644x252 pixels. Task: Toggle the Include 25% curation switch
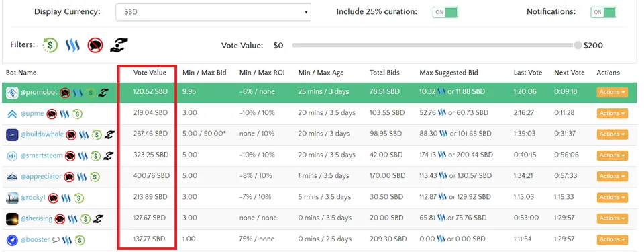[445, 12]
